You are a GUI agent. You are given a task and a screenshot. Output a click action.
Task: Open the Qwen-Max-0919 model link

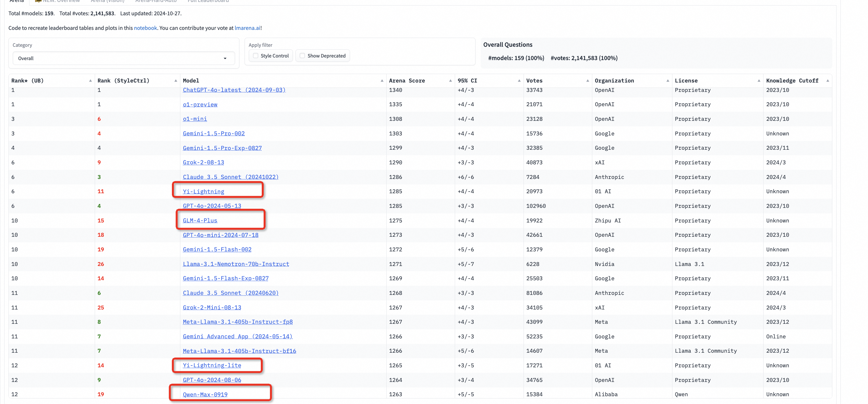pyautogui.click(x=205, y=395)
